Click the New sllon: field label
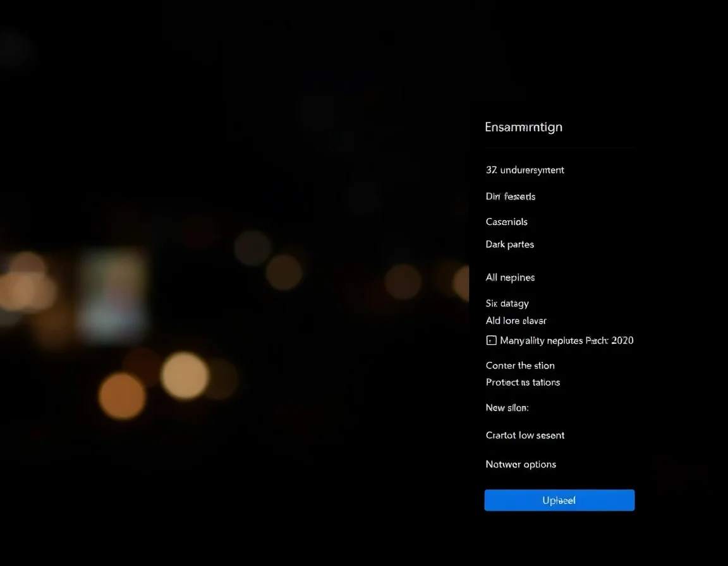This screenshot has width=728, height=566. pos(507,408)
